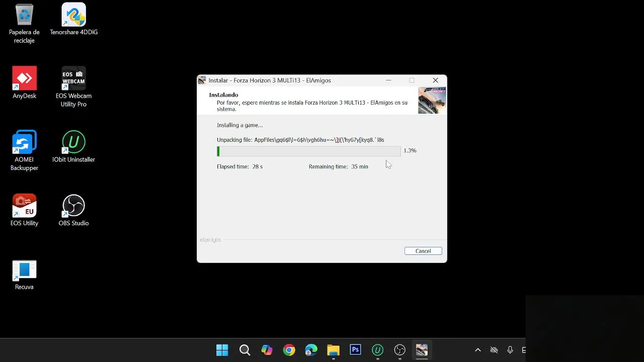Open taskbar Search
The width and height of the screenshot is (644, 362).
(x=245, y=350)
